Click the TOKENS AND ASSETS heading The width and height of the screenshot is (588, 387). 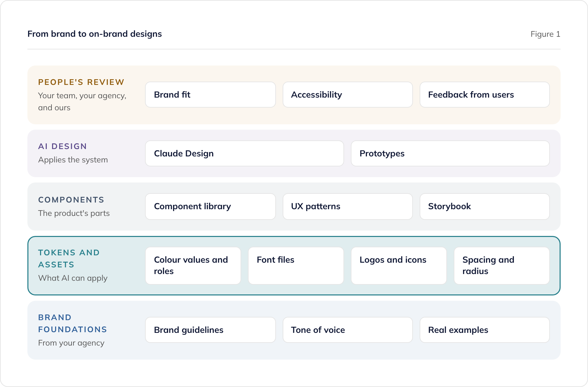69,259
